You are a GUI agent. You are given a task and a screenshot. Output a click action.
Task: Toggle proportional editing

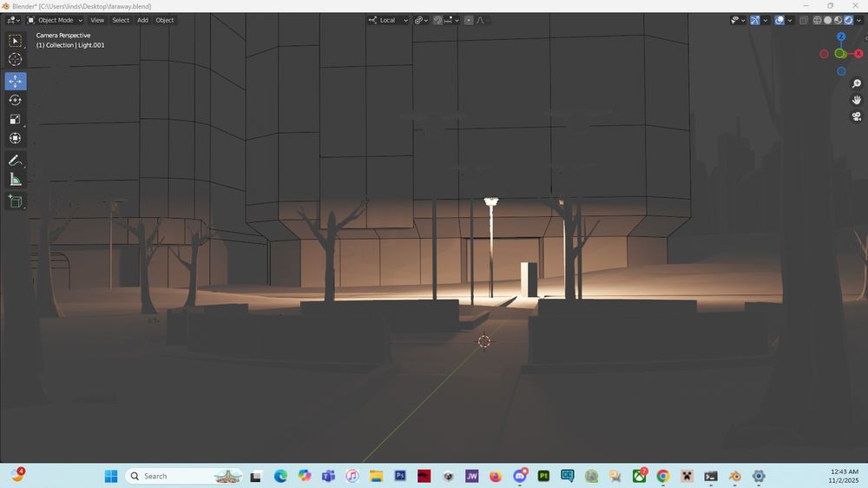pos(469,20)
